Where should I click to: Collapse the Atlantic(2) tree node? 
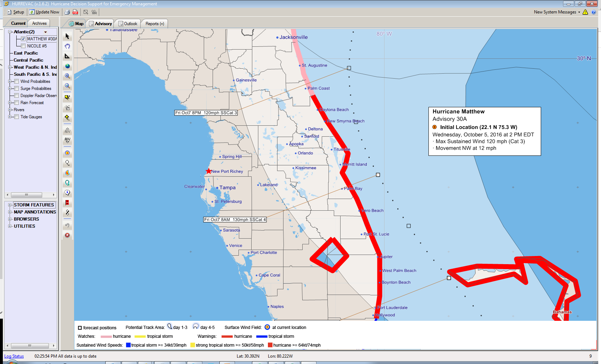10,32
